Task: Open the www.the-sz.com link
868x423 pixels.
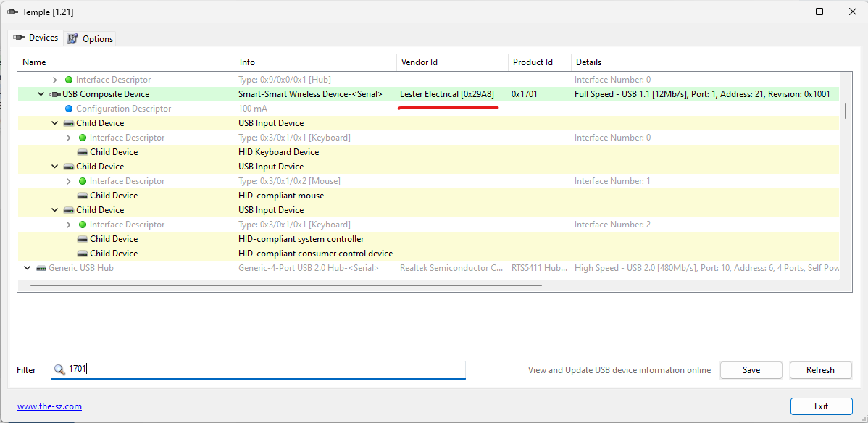Action: pos(50,406)
